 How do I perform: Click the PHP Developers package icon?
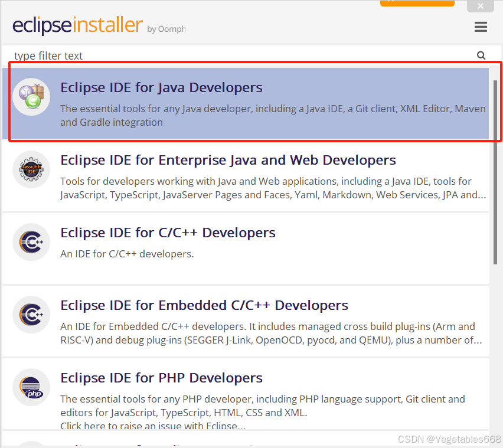point(31,387)
